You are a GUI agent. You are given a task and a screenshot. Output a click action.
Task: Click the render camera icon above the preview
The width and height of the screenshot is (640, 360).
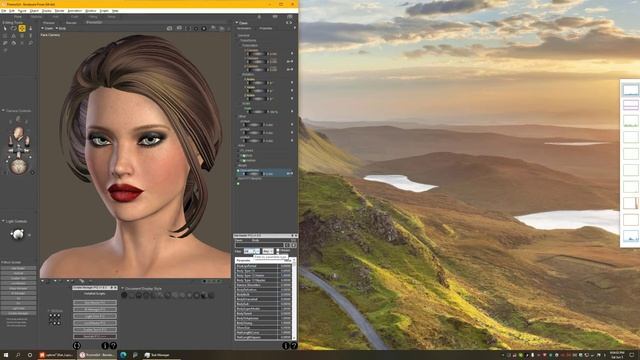(x=169, y=28)
